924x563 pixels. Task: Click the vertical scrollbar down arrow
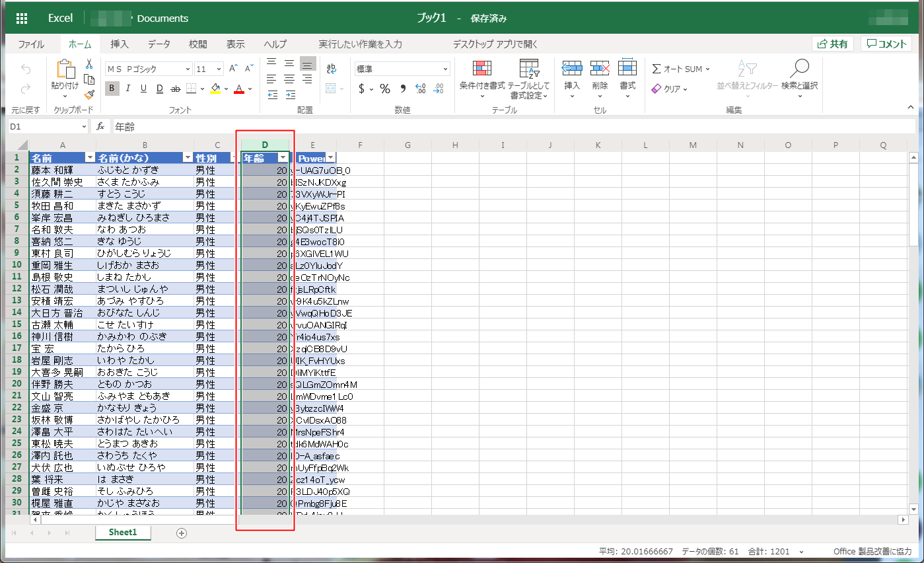pyautogui.click(x=914, y=508)
